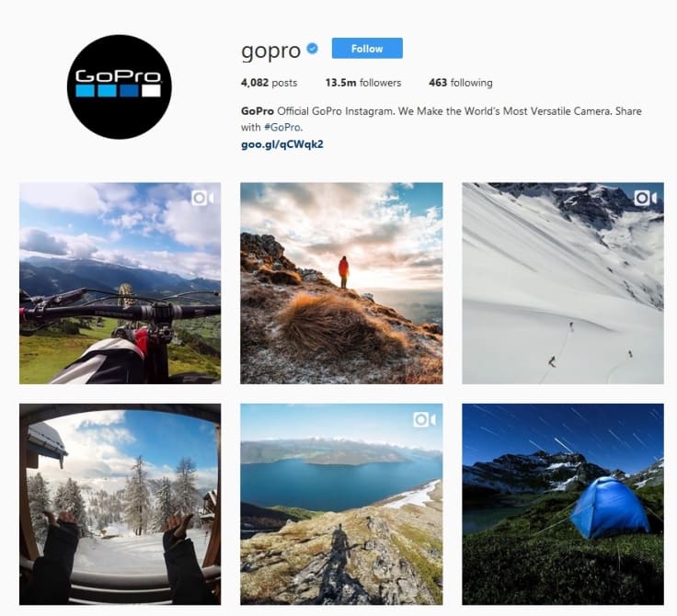Follow the gopro account
This screenshot has width=677, height=616.
(367, 49)
